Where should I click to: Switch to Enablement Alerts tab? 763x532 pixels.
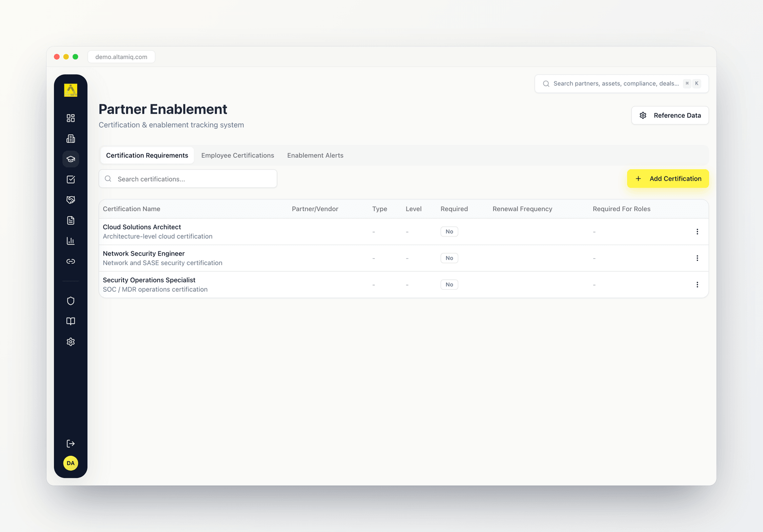(x=315, y=155)
